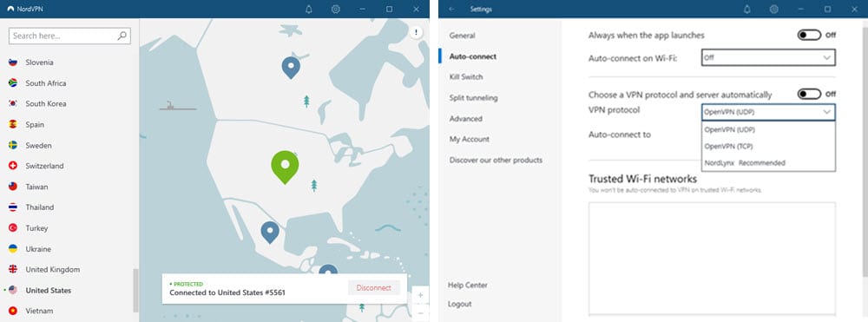Collapse the VPN protocol dropdown

point(768,112)
